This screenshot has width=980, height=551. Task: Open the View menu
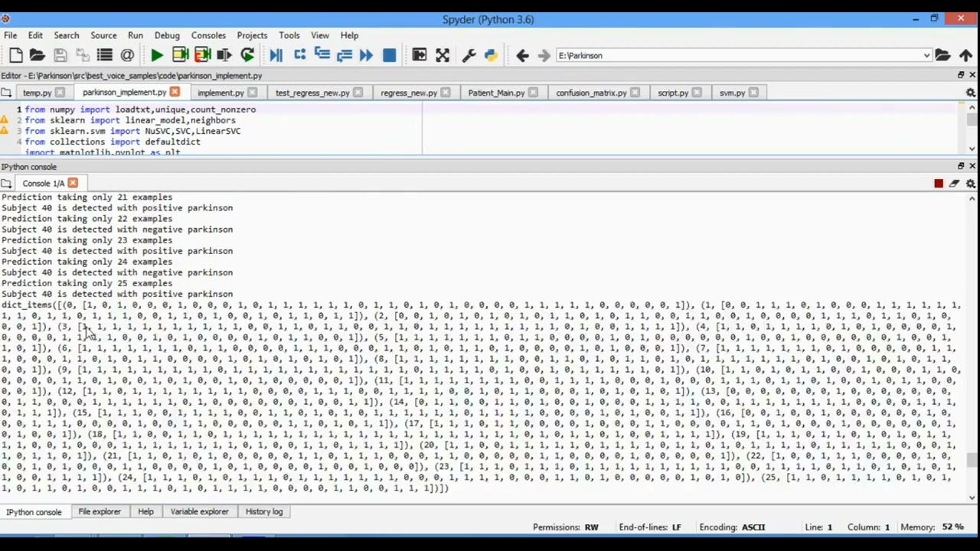coord(320,35)
